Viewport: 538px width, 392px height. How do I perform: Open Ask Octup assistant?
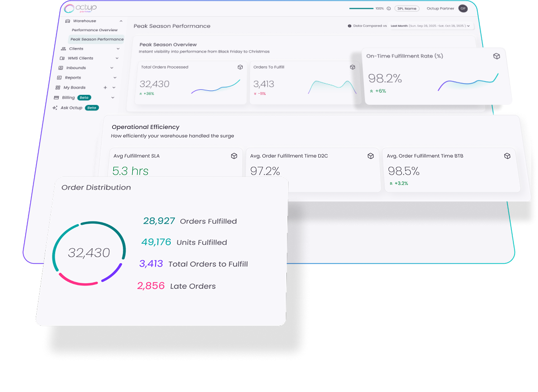point(71,108)
